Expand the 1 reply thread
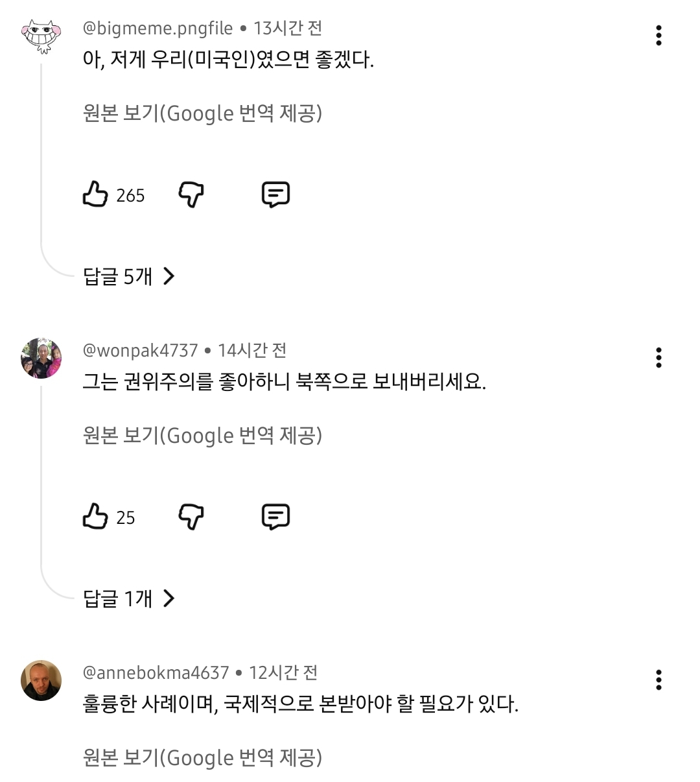 tap(118, 598)
